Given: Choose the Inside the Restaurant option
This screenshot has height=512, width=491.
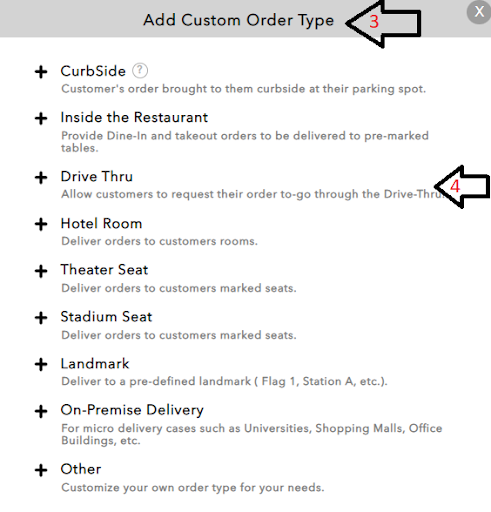Looking at the screenshot, I should point(134,117).
